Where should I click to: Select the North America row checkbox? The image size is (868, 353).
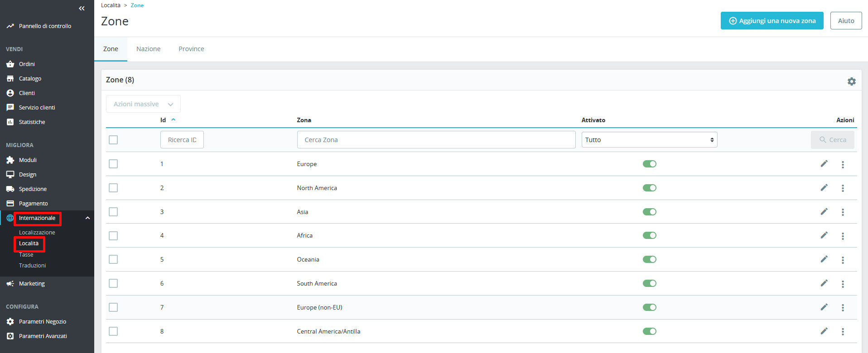113,188
